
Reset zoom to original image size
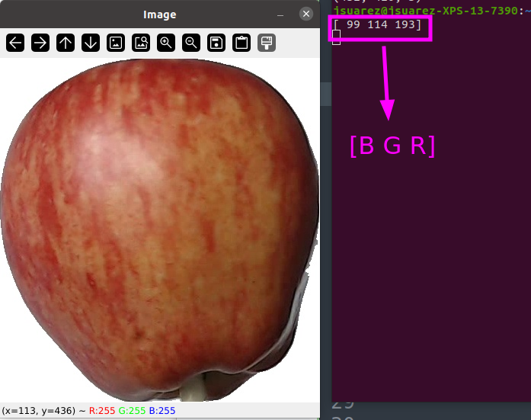point(116,43)
